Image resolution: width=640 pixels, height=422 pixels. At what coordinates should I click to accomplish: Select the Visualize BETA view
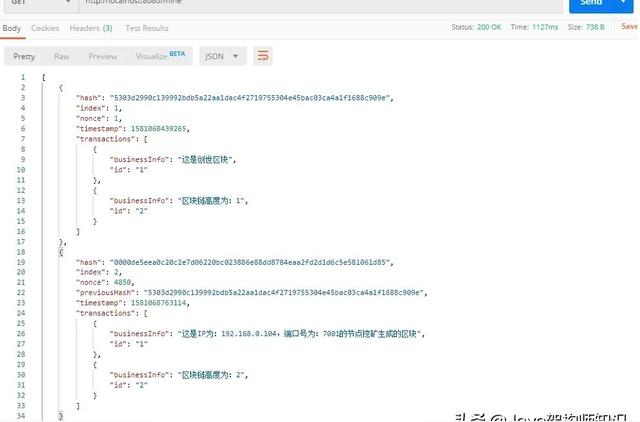[160, 56]
